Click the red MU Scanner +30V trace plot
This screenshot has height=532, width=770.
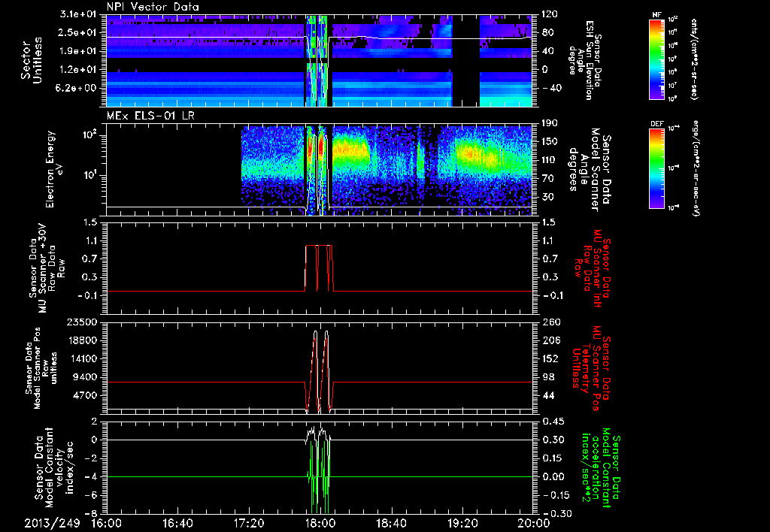coord(320,268)
